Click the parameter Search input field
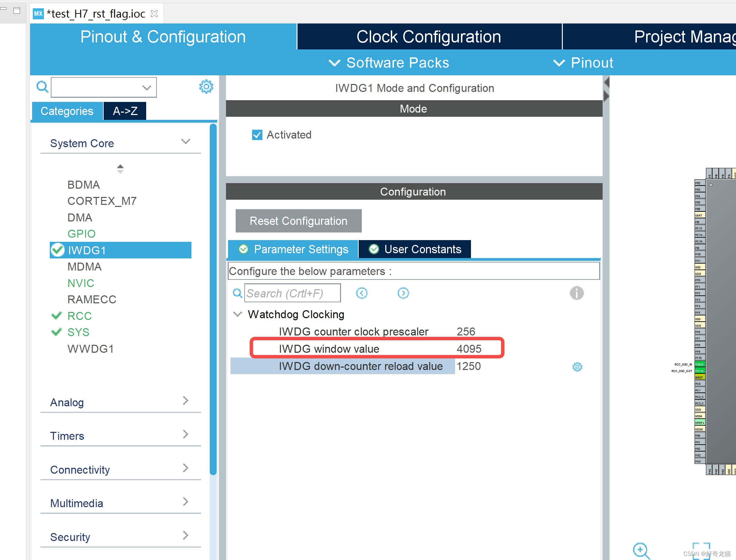The image size is (736, 560). coord(292,293)
